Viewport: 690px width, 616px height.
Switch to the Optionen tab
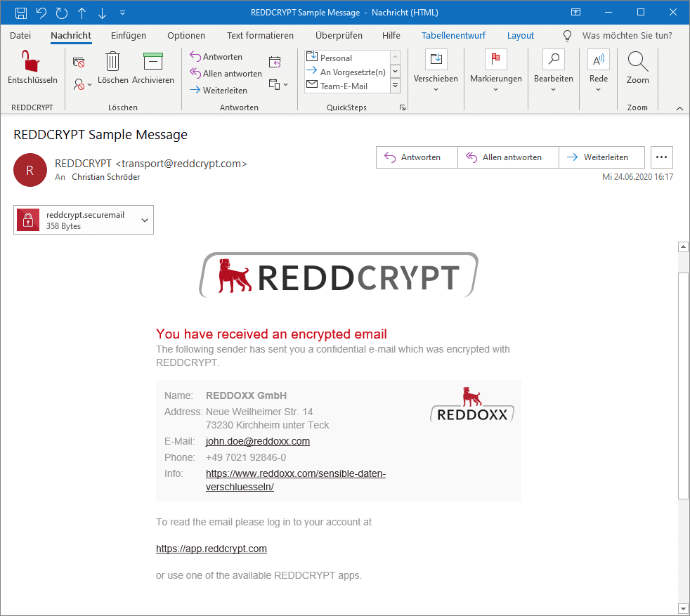[x=186, y=36]
